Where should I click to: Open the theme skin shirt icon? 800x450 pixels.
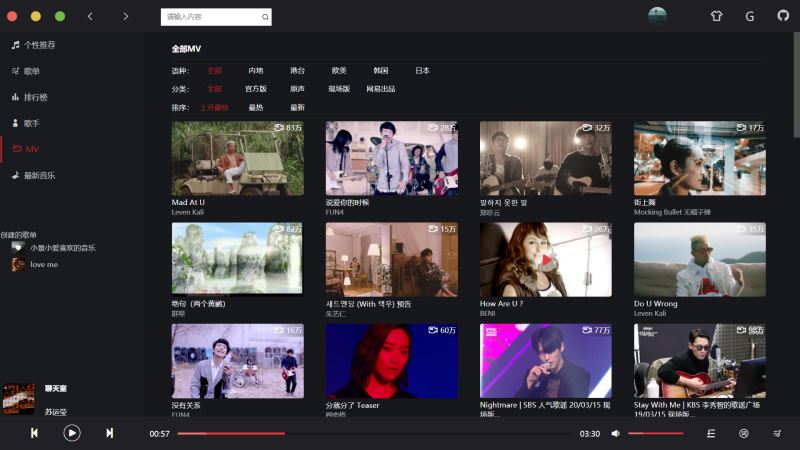tap(716, 16)
